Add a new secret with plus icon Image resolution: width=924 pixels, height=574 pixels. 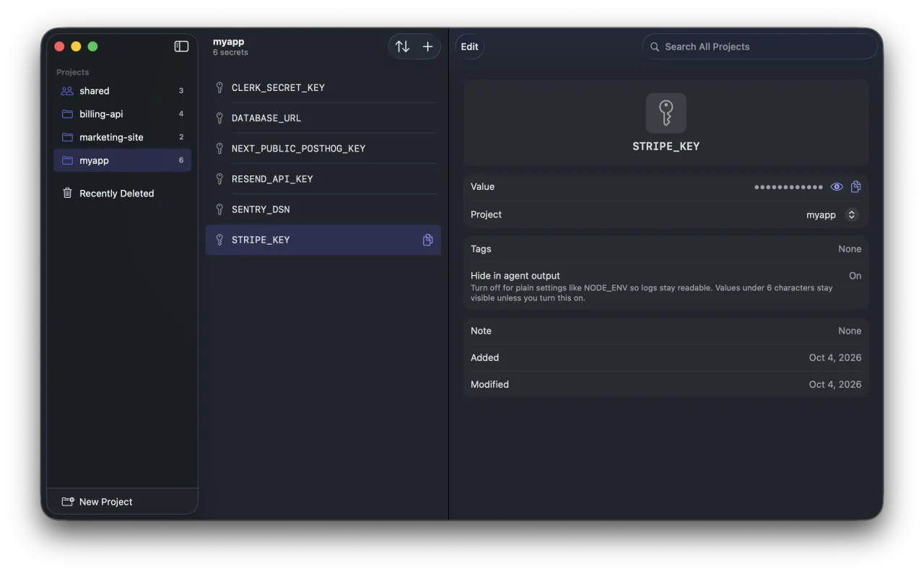tap(427, 46)
